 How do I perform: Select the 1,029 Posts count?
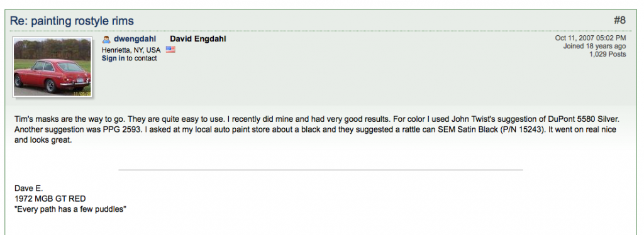coord(608,54)
